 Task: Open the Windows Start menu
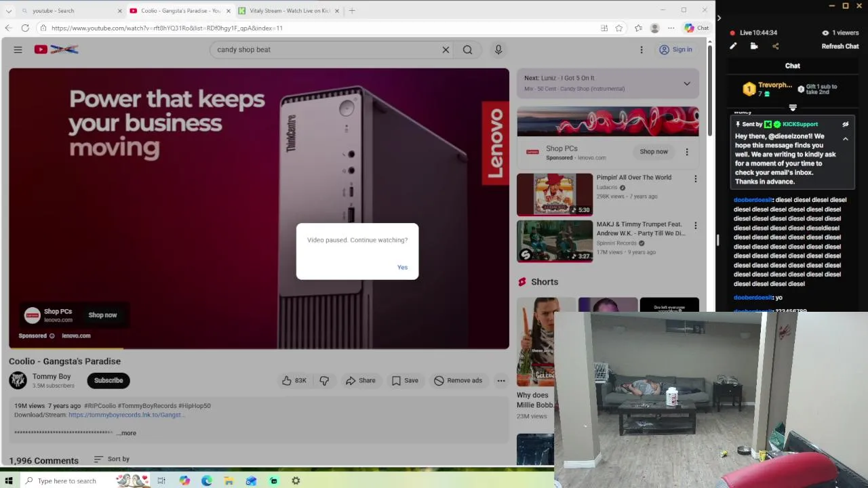point(9,481)
